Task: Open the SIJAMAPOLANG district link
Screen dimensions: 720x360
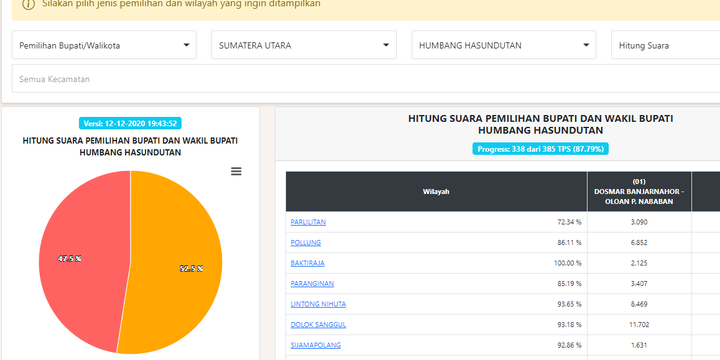Action: tap(316, 345)
